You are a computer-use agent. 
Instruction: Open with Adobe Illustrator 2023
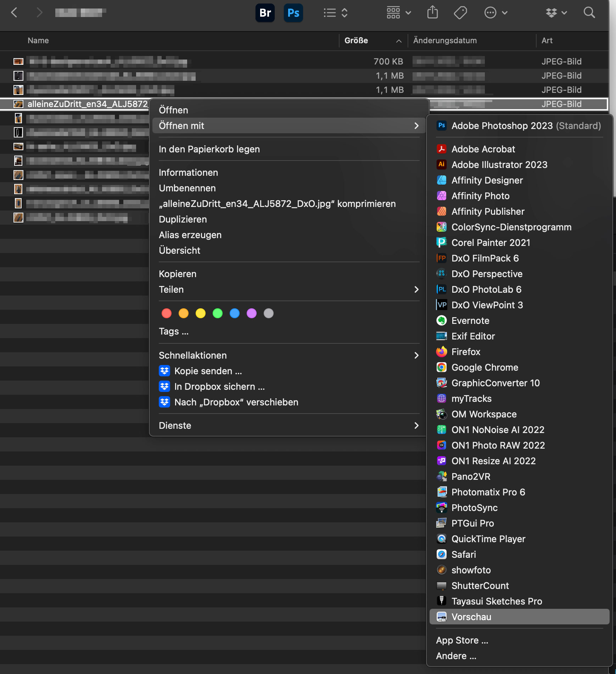pos(519,165)
